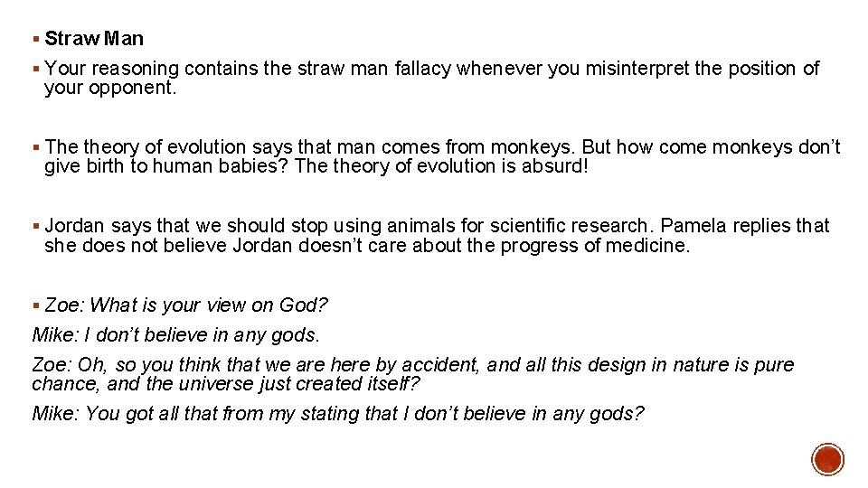Screen dimensions: 868x488
Task: Click the sentence 'The theory of evolution is absurd!'
Action: click(440, 166)
